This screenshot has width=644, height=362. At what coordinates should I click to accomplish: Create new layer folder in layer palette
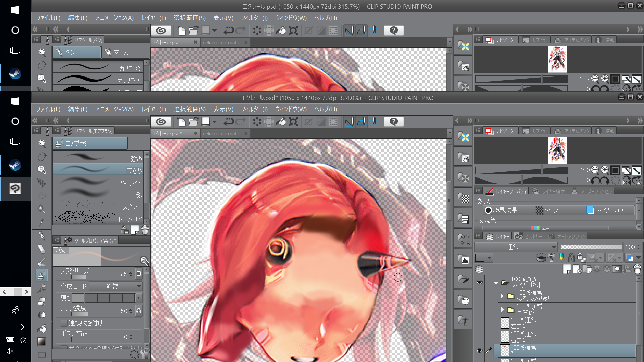[x=587, y=269]
